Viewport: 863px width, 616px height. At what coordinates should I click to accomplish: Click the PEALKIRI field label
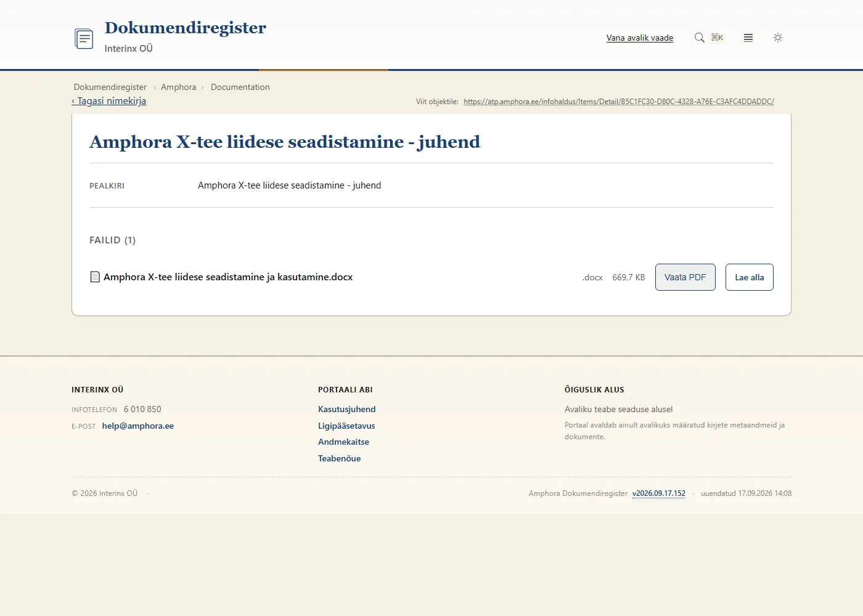pos(107,185)
